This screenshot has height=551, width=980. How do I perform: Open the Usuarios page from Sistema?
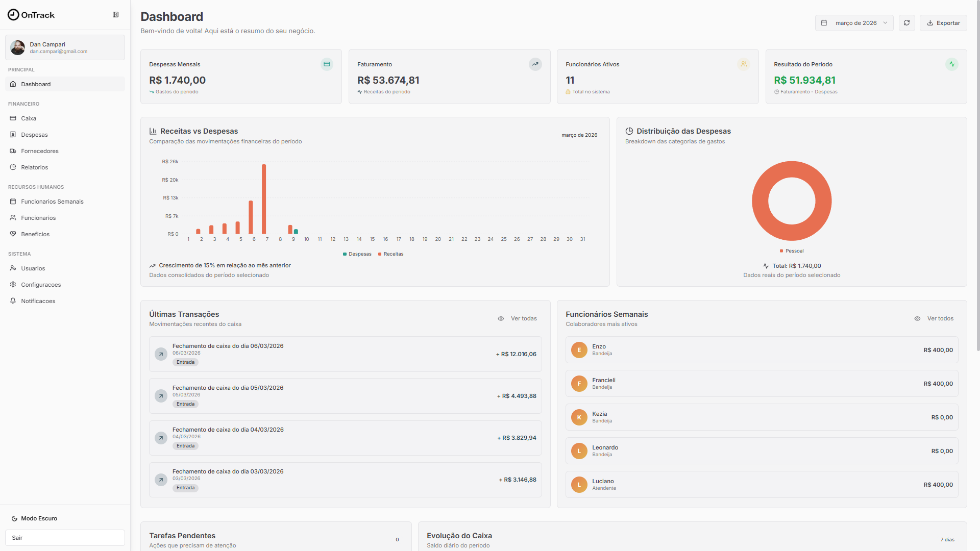coord(33,268)
